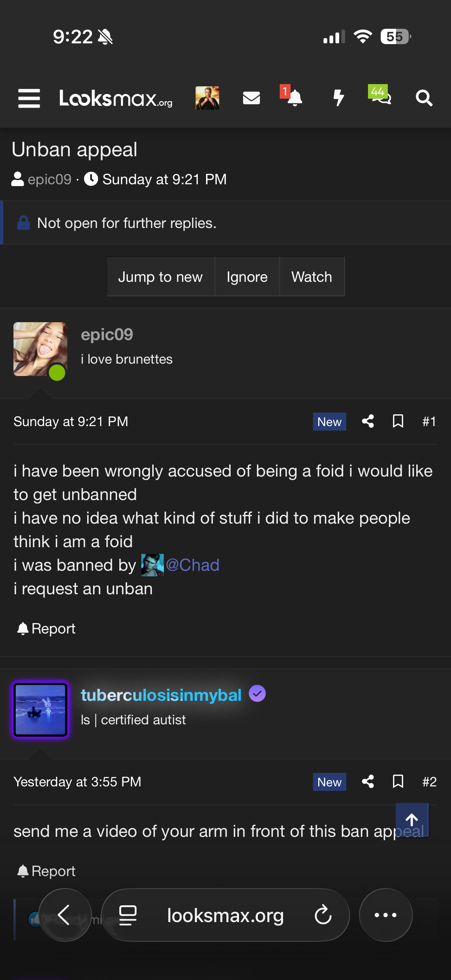Viewport: 451px width, 980px height.
Task: Bookmark post #1 by epic09
Action: [398, 421]
